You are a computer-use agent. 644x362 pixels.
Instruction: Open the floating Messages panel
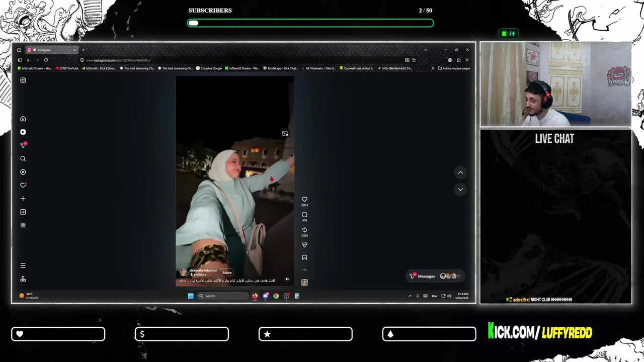435,276
